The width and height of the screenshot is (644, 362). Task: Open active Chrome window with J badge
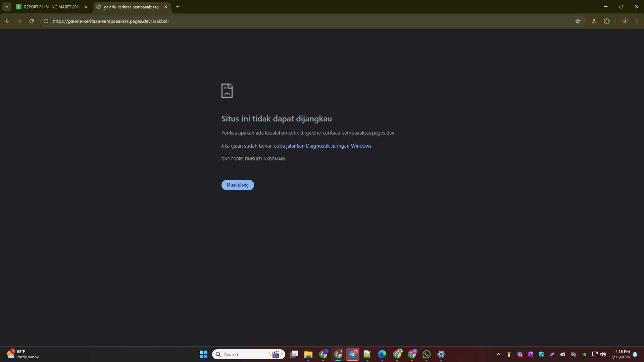[x=338, y=354]
